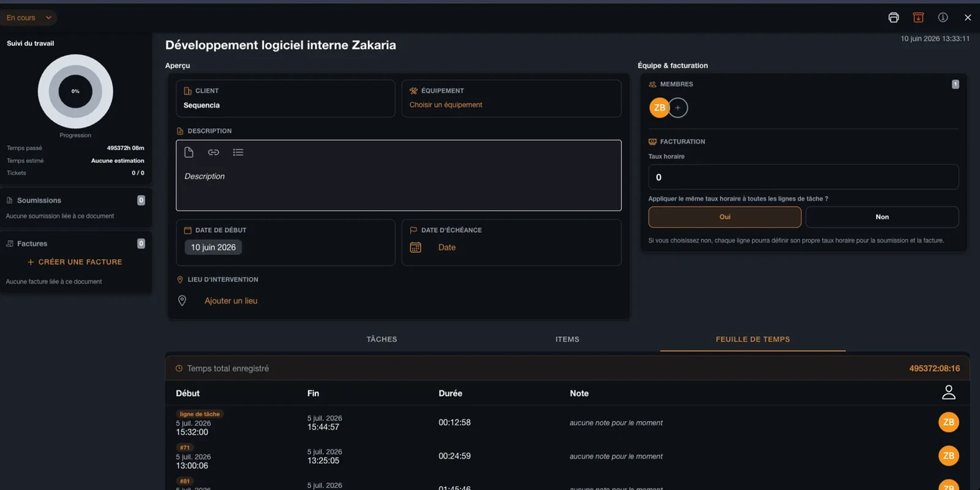Click the Fin column header
This screenshot has height=490, width=980.
(x=313, y=393)
